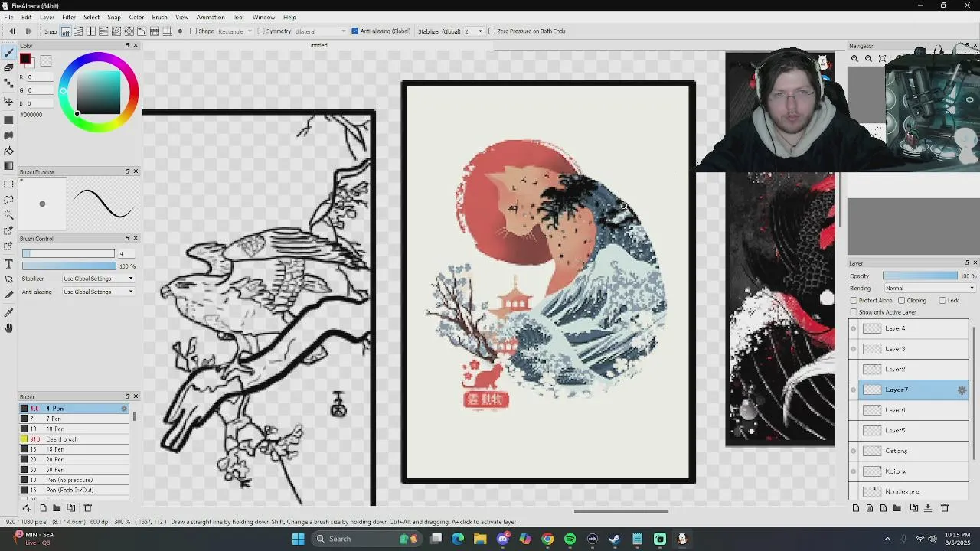
Task: Open the Symmetry Bilateral dropdown
Action: tap(321, 31)
